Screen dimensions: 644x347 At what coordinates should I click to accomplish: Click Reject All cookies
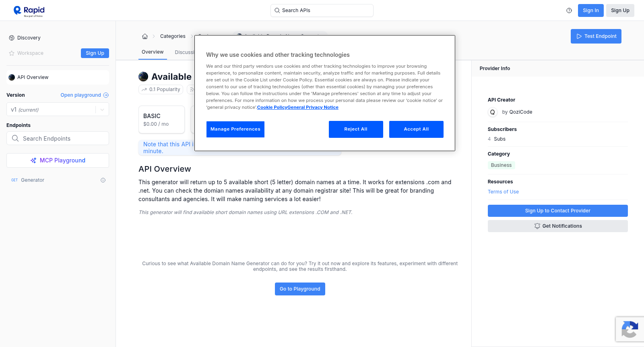[x=356, y=129]
